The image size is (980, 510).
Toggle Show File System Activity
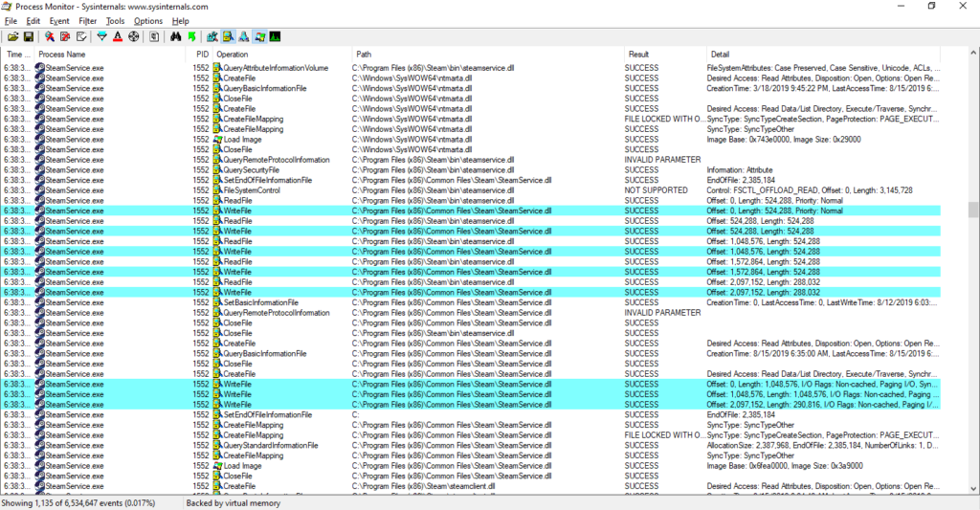click(228, 37)
